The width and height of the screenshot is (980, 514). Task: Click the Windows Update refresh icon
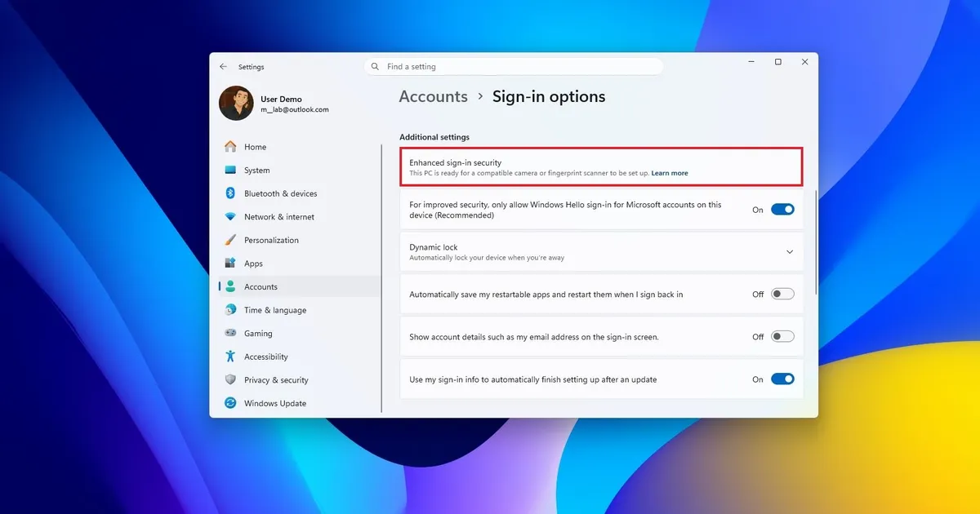coord(230,403)
